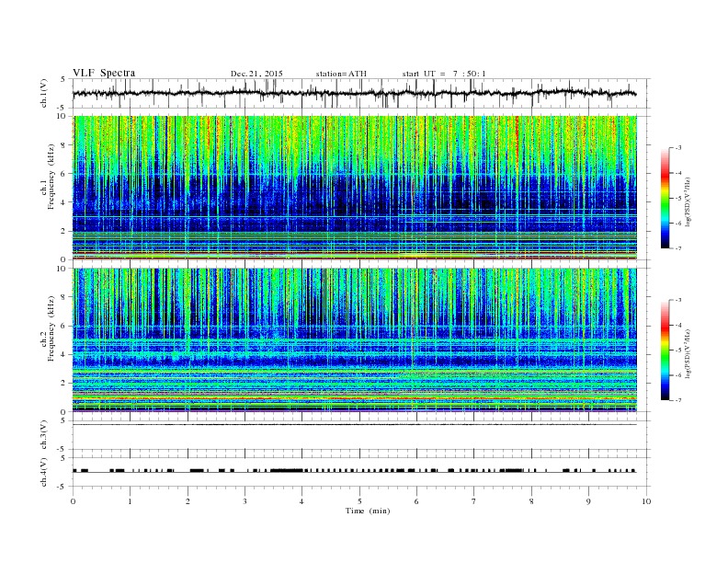
Task: Click time axis tick label "0"
Action: [73, 501]
